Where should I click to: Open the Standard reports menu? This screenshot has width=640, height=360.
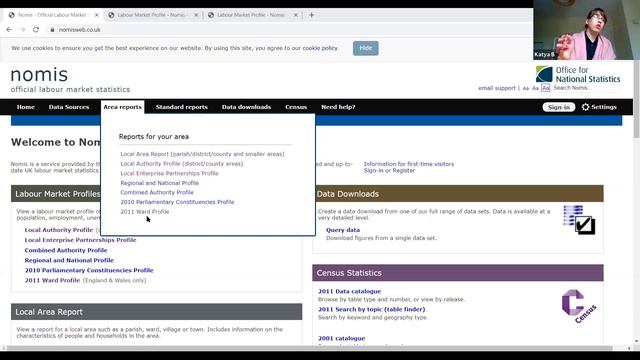pyautogui.click(x=182, y=107)
